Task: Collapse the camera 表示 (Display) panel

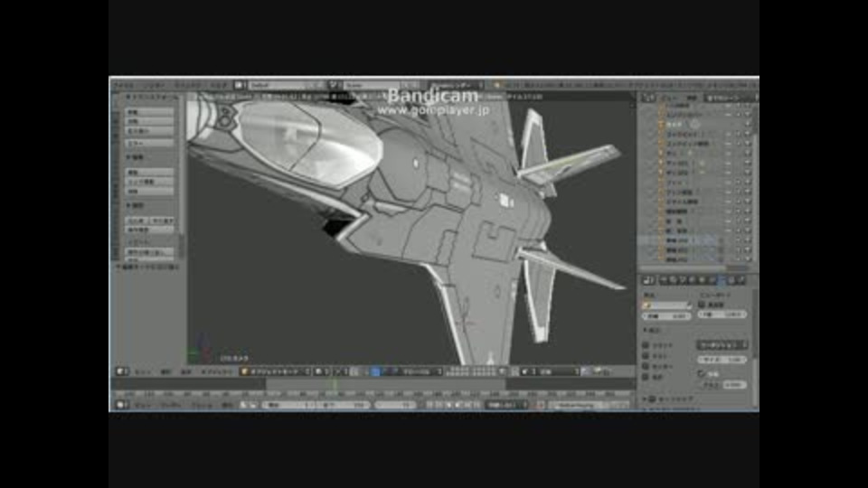Action: point(652,331)
